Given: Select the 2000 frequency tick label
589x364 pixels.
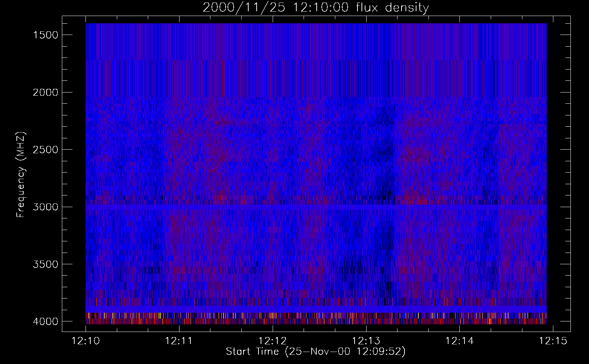Looking at the screenshot, I should tap(46, 92).
